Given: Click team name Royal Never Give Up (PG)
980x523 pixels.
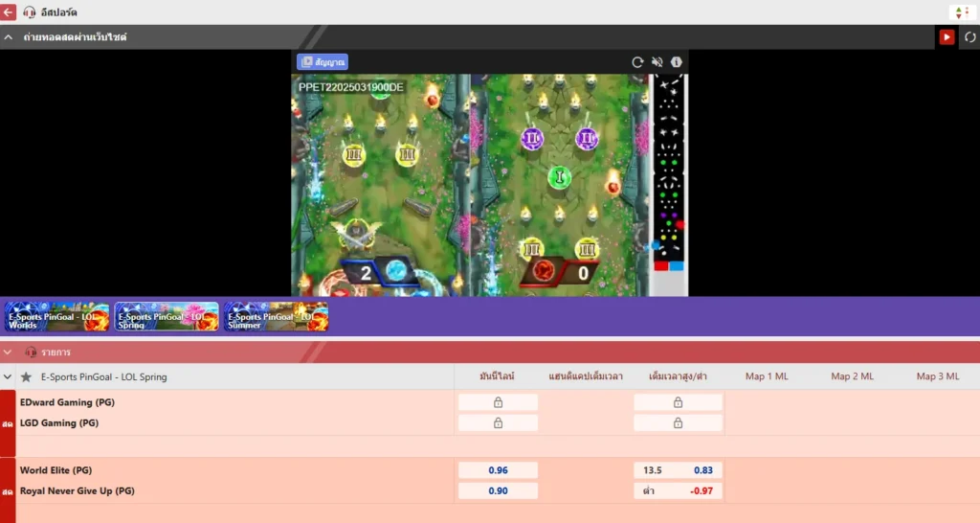Looking at the screenshot, I should point(77,490).
